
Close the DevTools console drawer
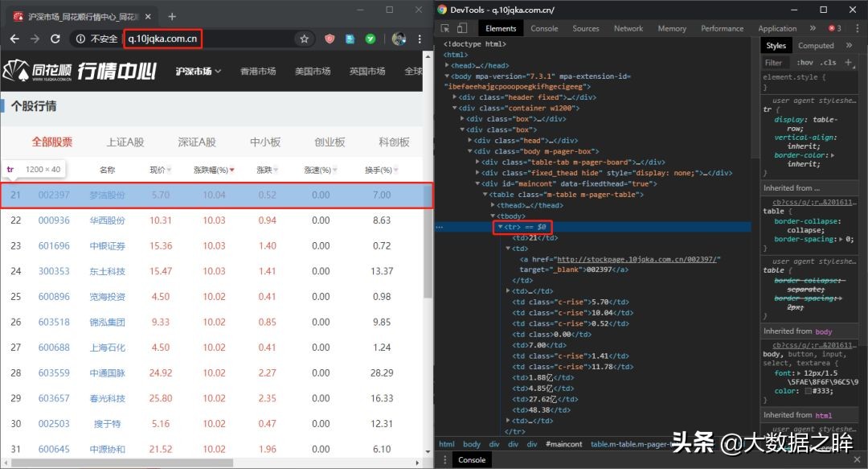(857, 459)
